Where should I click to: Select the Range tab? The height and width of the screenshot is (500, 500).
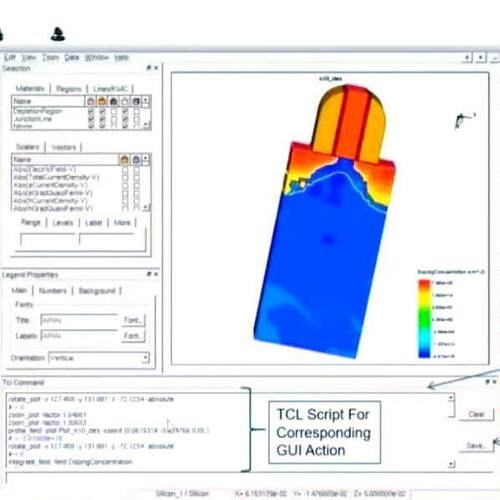pyautogui.click(x=31, y=222)
